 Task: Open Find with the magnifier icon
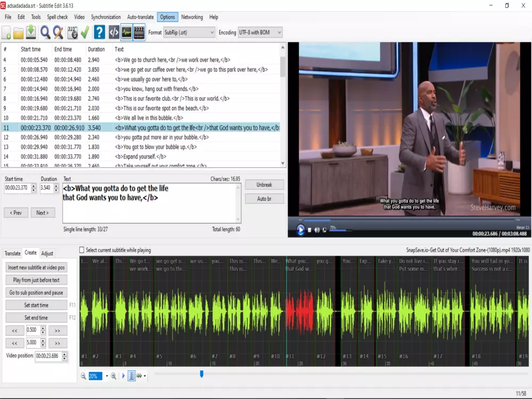(x=46, y=32)
